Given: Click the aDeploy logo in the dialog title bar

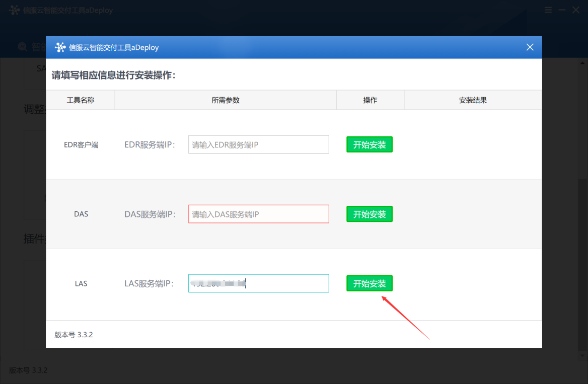Looking at the screenshot, I should pos(60,47).
